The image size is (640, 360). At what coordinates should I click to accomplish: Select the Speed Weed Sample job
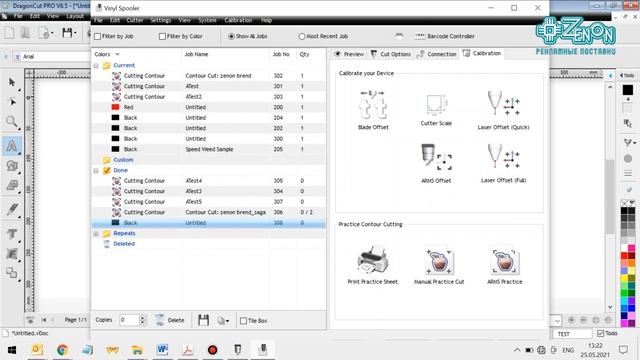click(209, 149)
